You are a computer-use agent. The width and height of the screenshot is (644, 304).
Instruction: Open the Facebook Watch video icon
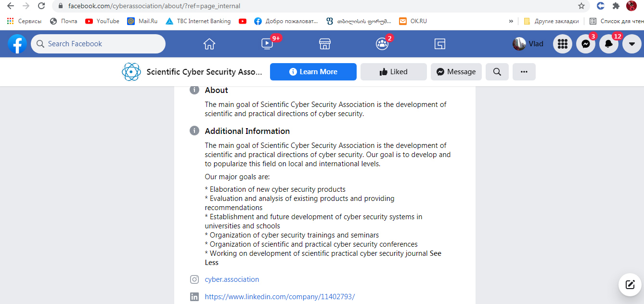click(x=267, y=44)
